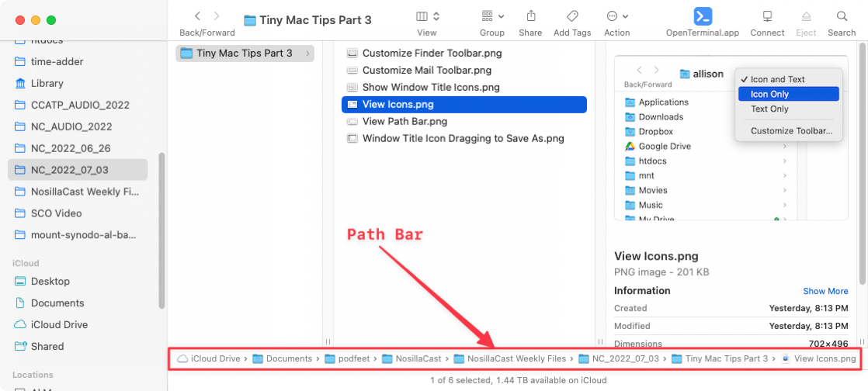
Task: Select View Path Bar.png file
Action: (404, 121)
